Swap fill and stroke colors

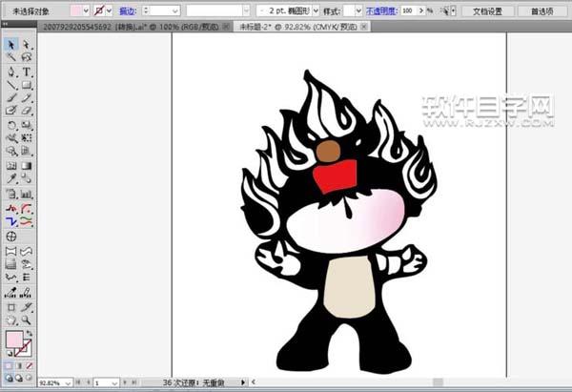click(30, 333)
